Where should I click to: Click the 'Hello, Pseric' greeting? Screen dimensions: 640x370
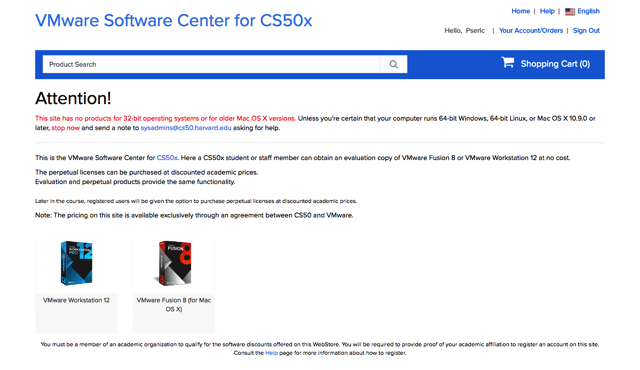[464, 31]
